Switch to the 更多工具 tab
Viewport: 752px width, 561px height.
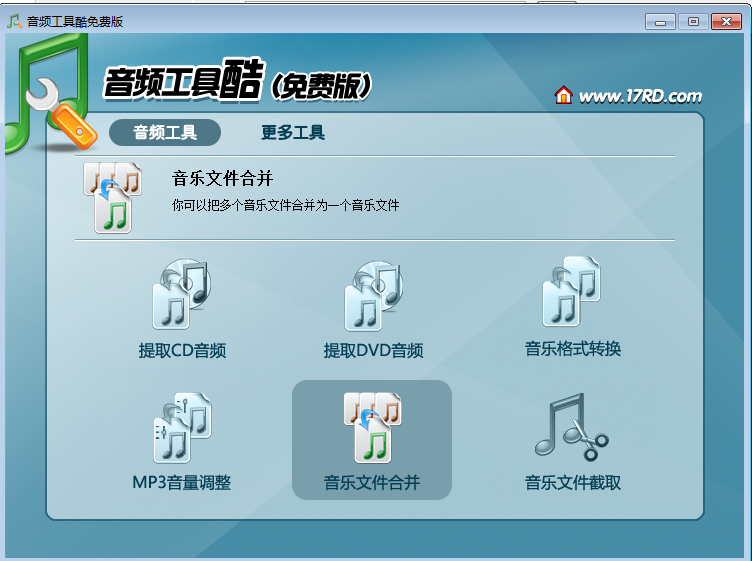pos(293,132)
